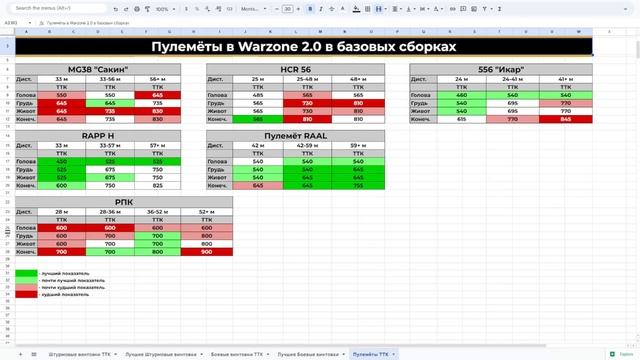Viewport: 640px width, 360px height.
Task: Click the Search the menus field
Action: coord(58,8)
